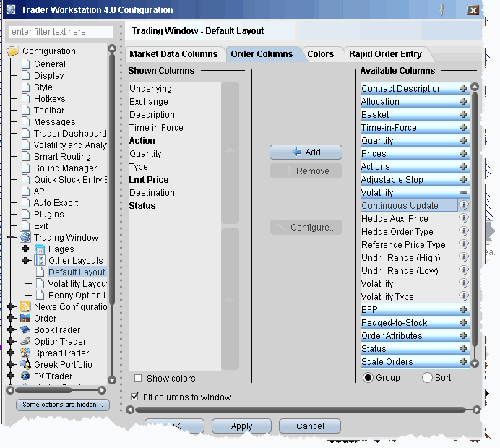This screenshot has height=448, width=500.
Task: Click the FX Trader icon
Action: 25,376
